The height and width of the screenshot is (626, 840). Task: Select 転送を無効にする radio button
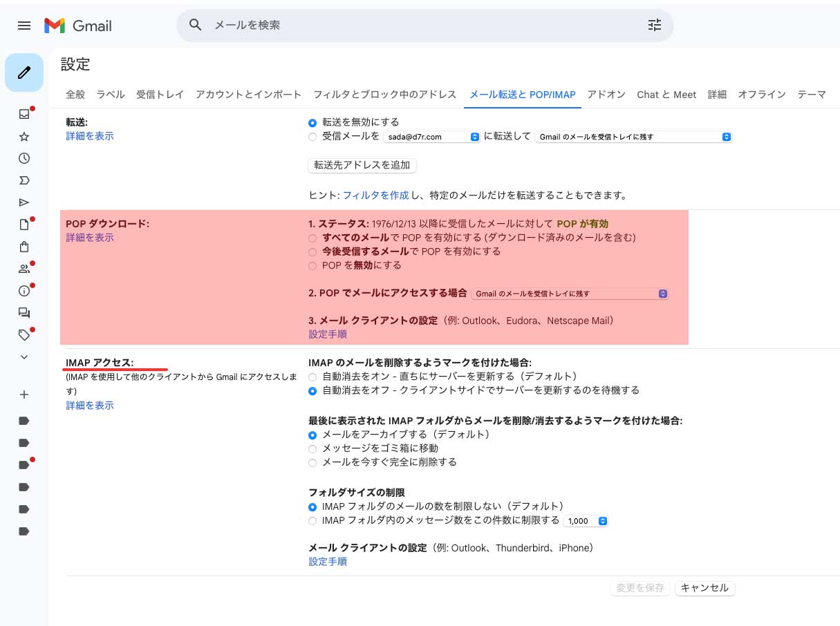click(x=313, y=122)
